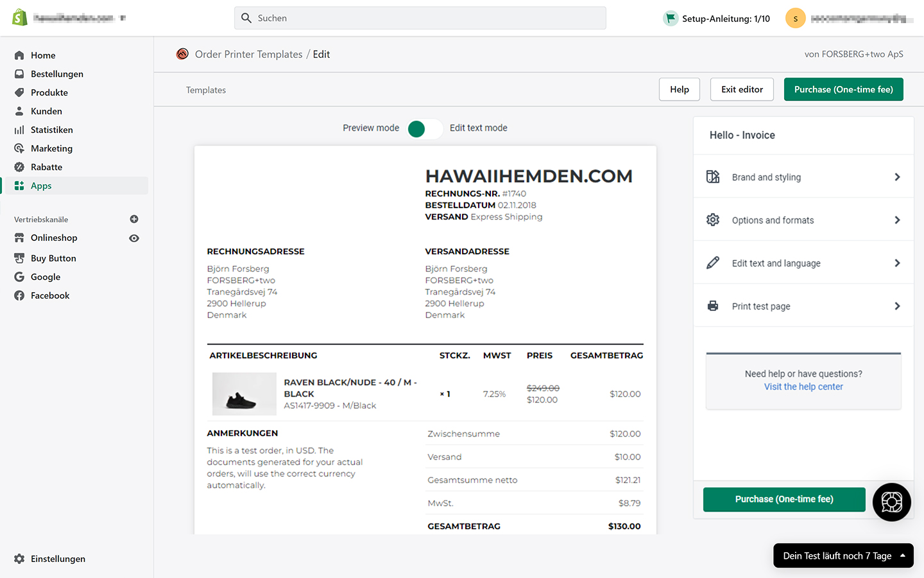The height and width of the screenshot is (578, 924).
Task: Click the Dein Test läuft noch 7 Tage banner
Action: coord(843,556)
